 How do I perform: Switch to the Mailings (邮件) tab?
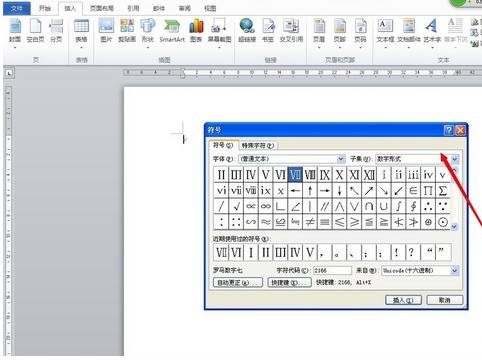pyautogui.click(x=159, y=8)
